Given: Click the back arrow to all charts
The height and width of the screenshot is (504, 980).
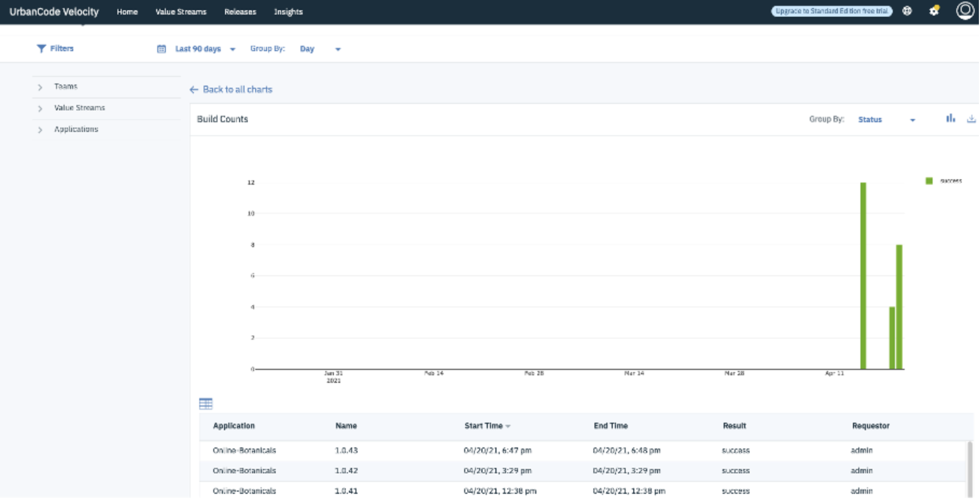Looking at the screenshot, I should [x=194, y=90].
